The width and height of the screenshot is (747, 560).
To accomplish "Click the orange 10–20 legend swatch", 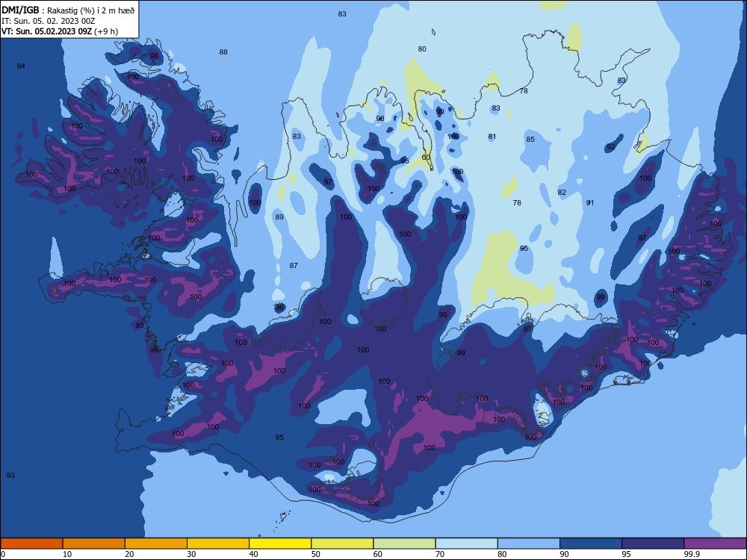I will point(94,544).
